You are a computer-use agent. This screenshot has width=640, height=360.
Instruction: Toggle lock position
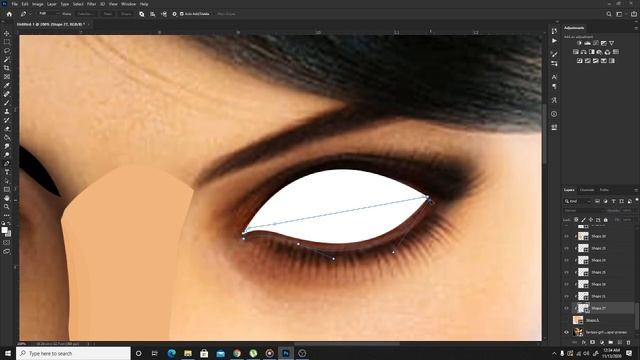click(591, 220)
